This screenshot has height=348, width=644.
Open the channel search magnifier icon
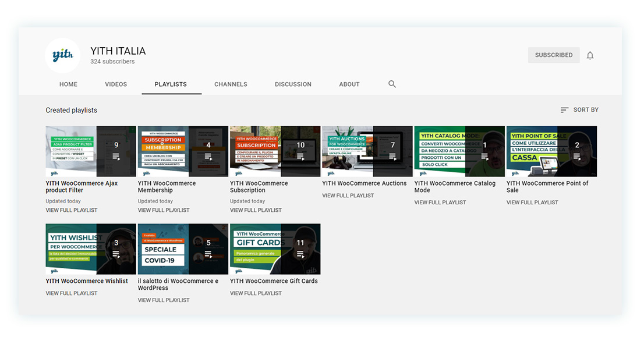(x=392, y=84)
